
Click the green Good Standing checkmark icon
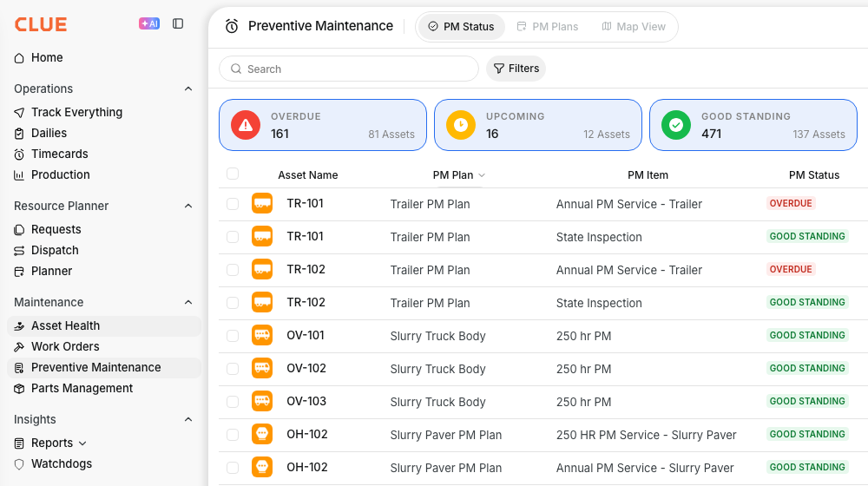tap(676, 125)
